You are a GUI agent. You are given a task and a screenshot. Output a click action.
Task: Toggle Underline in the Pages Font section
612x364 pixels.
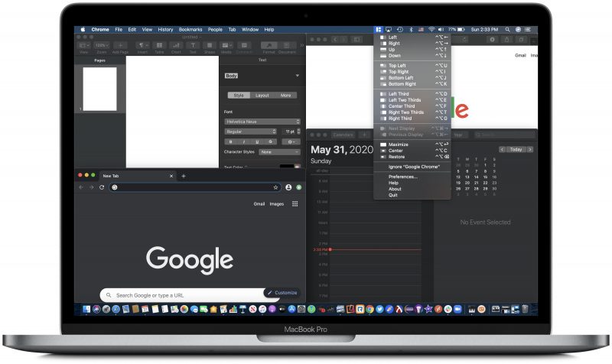point(257,141)
